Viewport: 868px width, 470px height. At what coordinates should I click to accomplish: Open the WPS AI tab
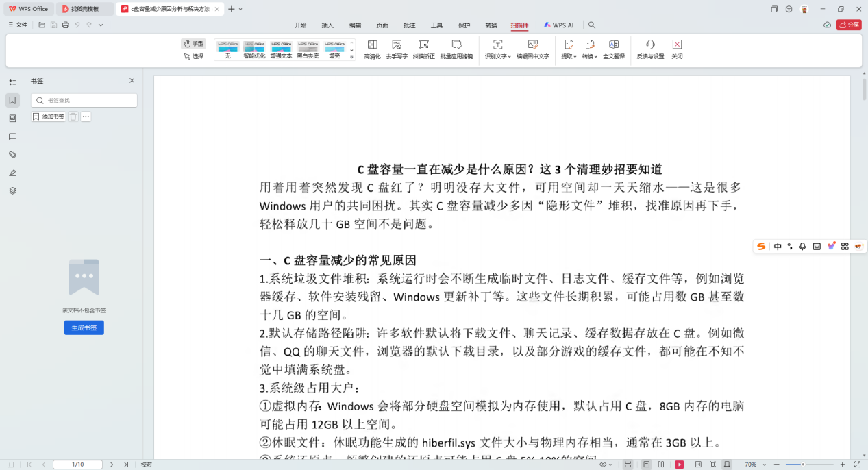pyautogui.click(x=558, y=25)
